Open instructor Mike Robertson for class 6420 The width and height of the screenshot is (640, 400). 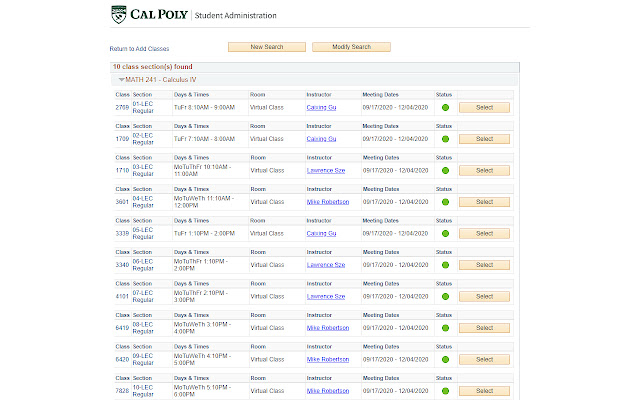coord(328,360)
